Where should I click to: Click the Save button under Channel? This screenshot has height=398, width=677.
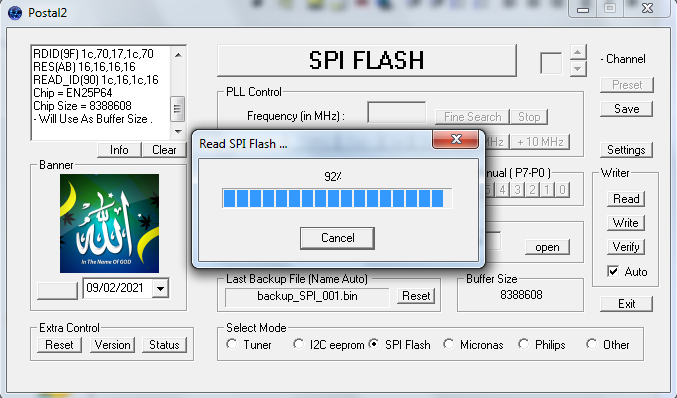click(x=626, y=109)
